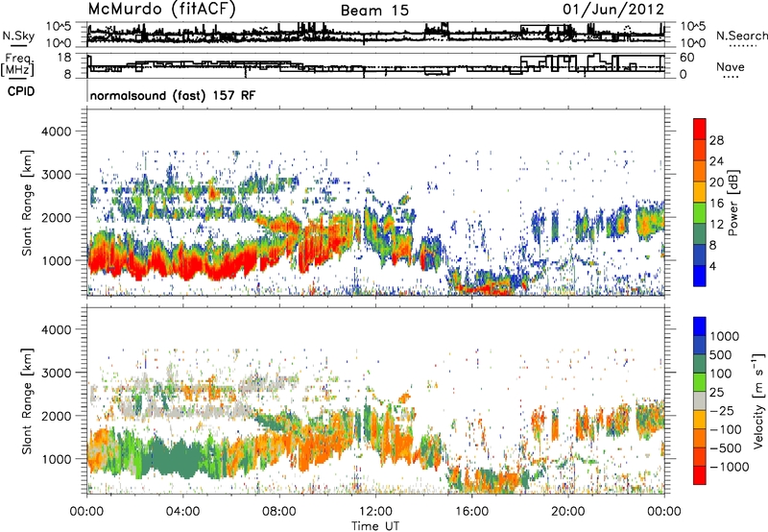Click the "4000" tick on the velocity panel
Viewport: 768px width, 532px height.
pyautogui.click(x=56, y=329)
